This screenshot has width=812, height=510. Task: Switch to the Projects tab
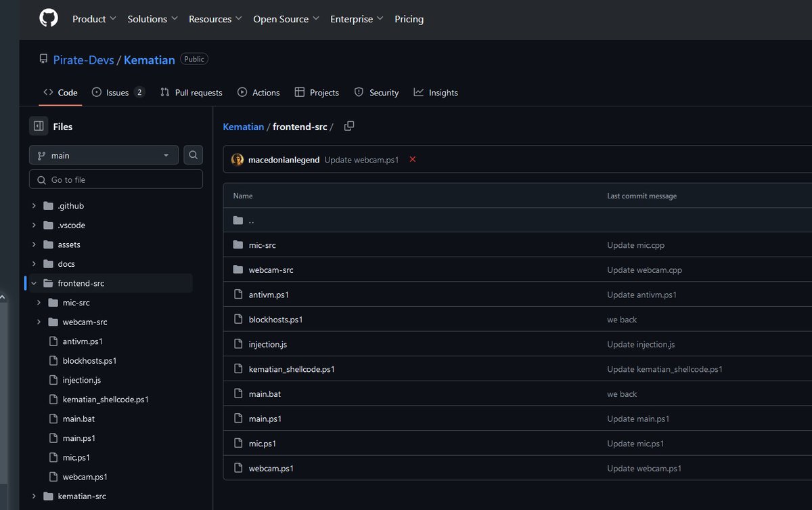point(317,92)
